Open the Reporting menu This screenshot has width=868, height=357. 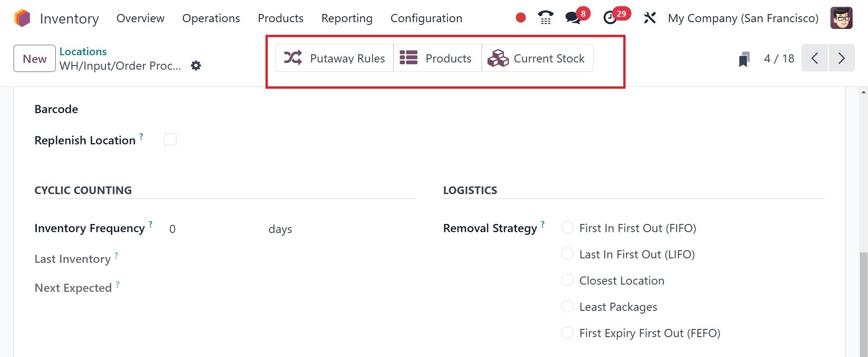[347, 18]
